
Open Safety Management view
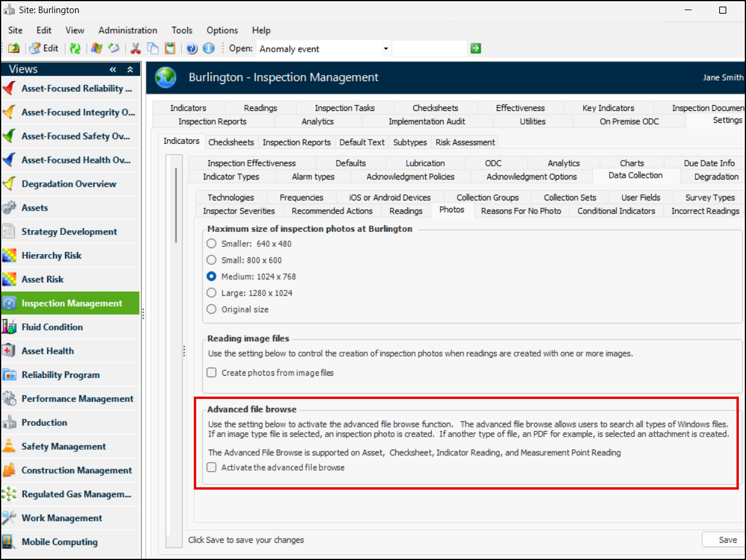point(70,446)
